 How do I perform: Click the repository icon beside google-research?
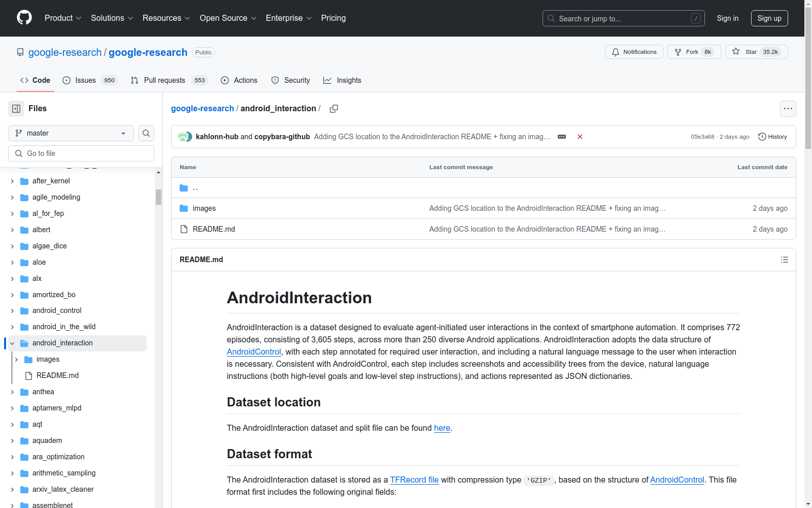click(x=20, y=52)
